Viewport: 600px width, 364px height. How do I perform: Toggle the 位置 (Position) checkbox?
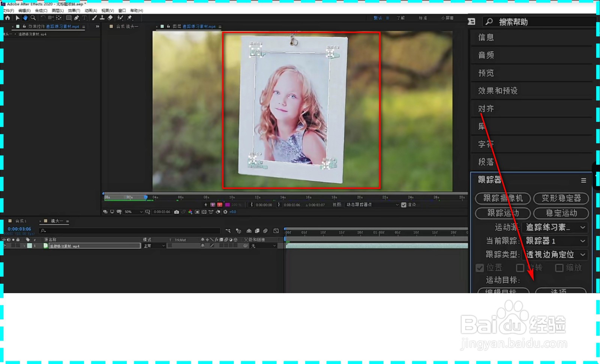tap(480, 268)
